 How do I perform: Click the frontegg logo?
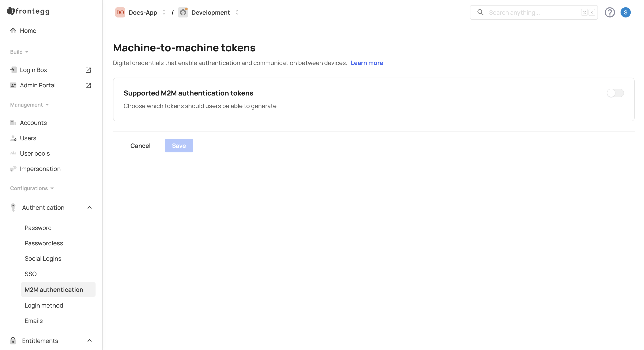[28, 11]
